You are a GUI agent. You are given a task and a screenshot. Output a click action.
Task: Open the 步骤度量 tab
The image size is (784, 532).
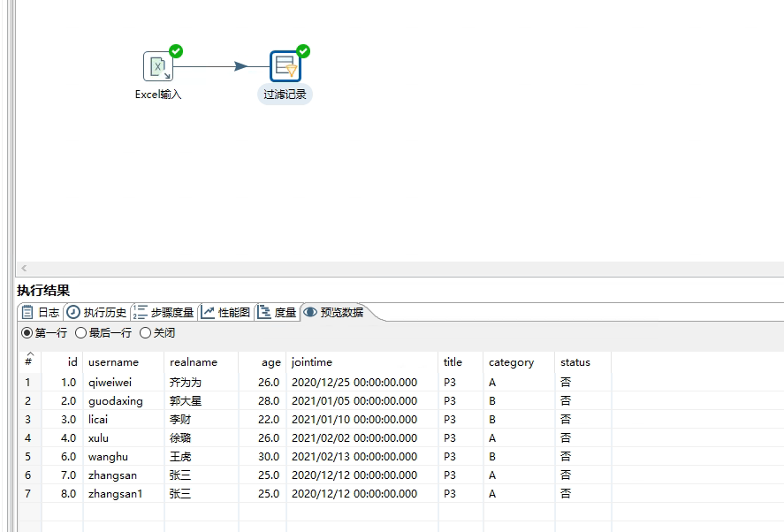tap(164, 312)
